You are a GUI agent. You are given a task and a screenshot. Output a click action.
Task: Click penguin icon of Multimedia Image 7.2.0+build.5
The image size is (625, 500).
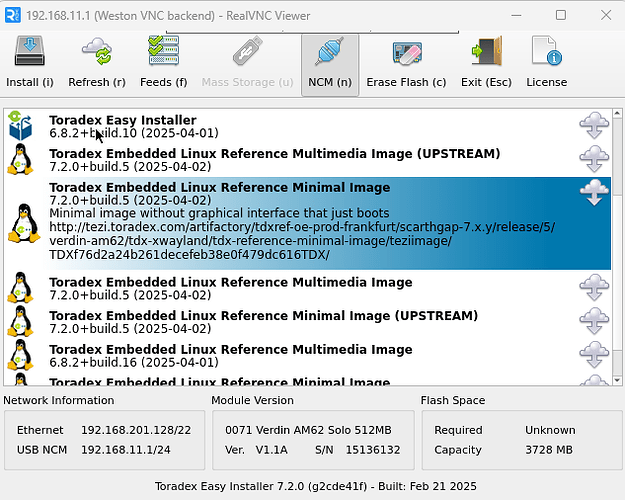pyautogui.click(x=20, y=288)
